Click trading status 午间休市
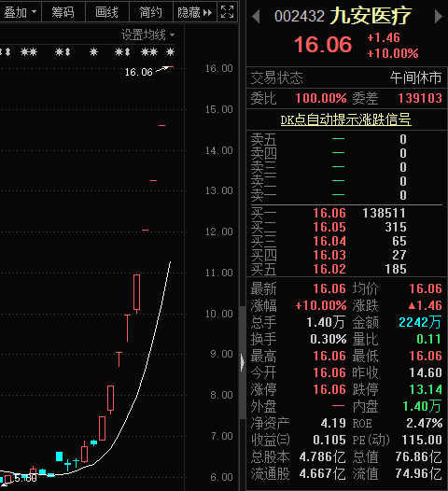This screenshot has height=491, width=448. [x=415, y=77]
